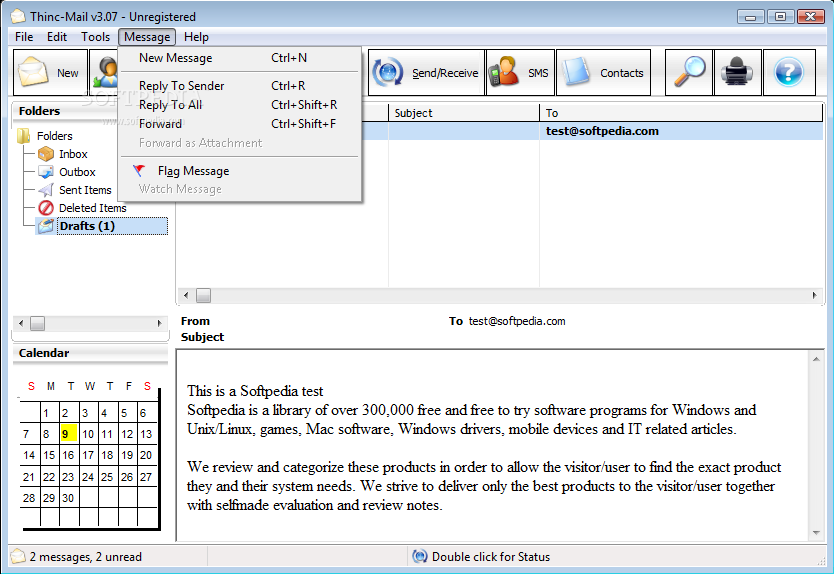Image resolution: width=834 pixels, height=574 pixels.
Task: Click 'This is a Softpedia test' body line
Action: click(x=255, y=391)
